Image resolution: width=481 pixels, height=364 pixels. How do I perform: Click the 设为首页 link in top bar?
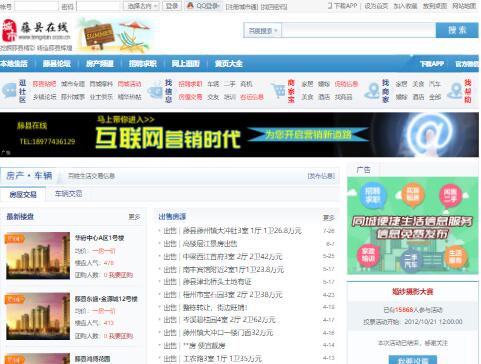376,6
